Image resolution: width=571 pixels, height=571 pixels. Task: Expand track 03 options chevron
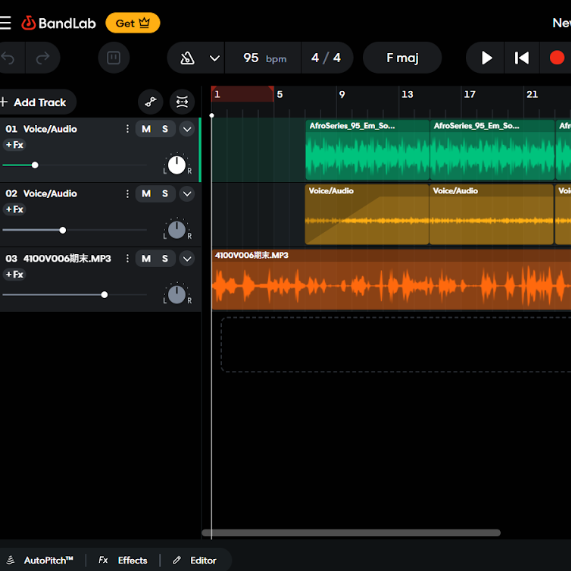pos(187,259)
